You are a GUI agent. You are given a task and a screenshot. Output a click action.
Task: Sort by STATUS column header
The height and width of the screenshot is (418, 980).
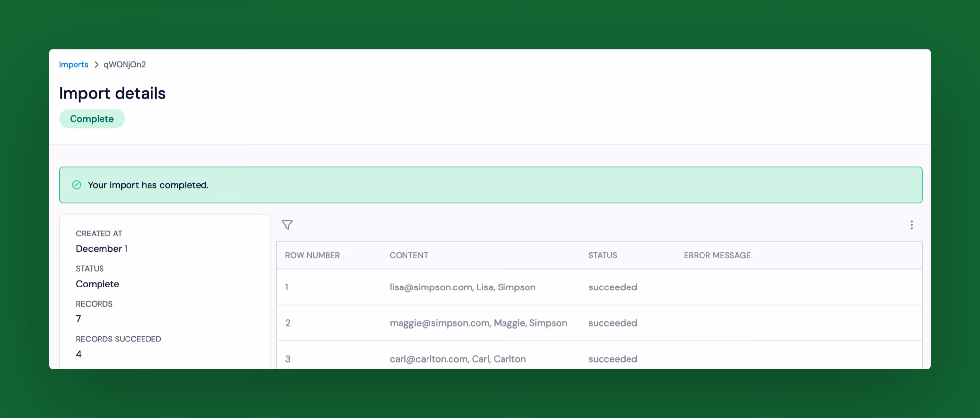[603, 255]
